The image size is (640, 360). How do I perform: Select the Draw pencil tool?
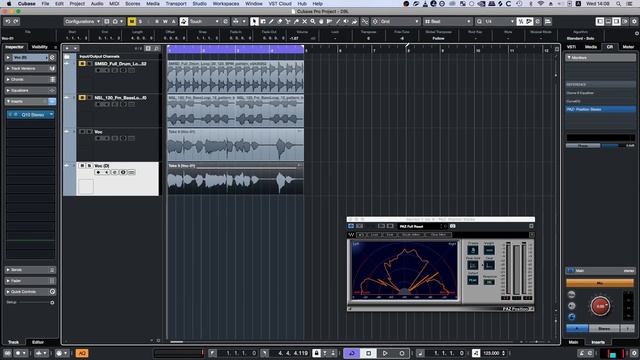[271, 21]
